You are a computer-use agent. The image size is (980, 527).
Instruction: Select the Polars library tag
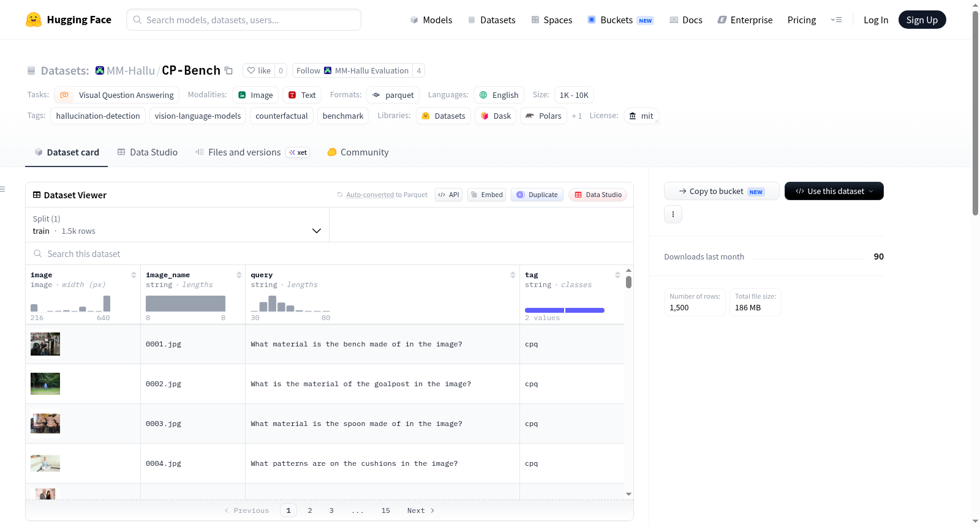point(543,116)
